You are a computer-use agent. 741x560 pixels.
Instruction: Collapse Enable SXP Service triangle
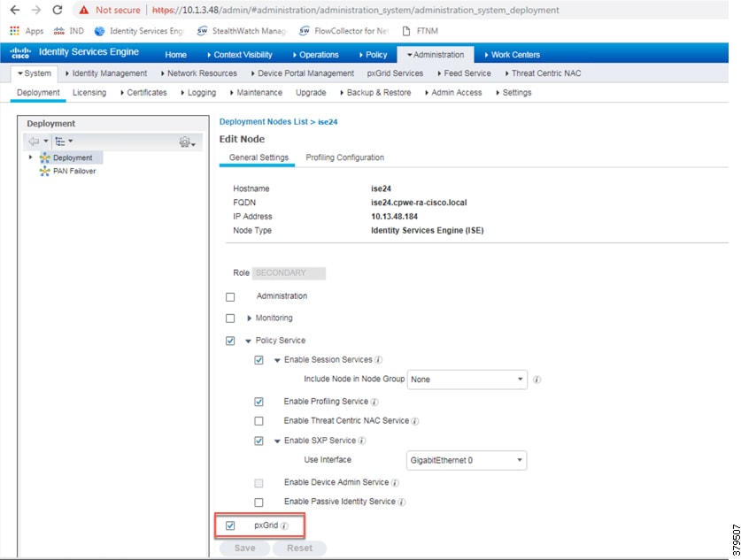coord(277,441)
